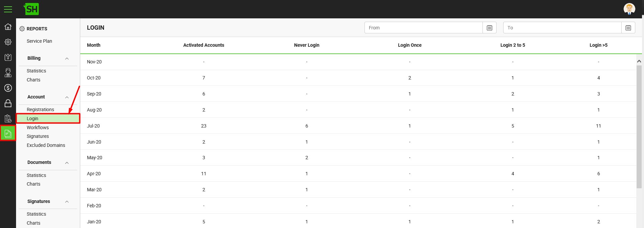Open the security lock sidebar icon
Screen dimensions: 644x228
coord(8,103)
